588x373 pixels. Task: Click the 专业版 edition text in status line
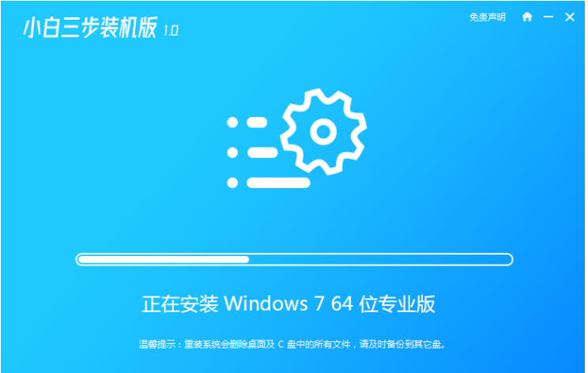click(x=406, y=303)
